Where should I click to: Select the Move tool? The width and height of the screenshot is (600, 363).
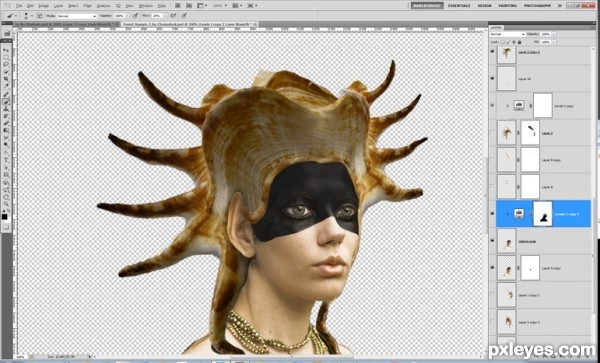(7, 50)
